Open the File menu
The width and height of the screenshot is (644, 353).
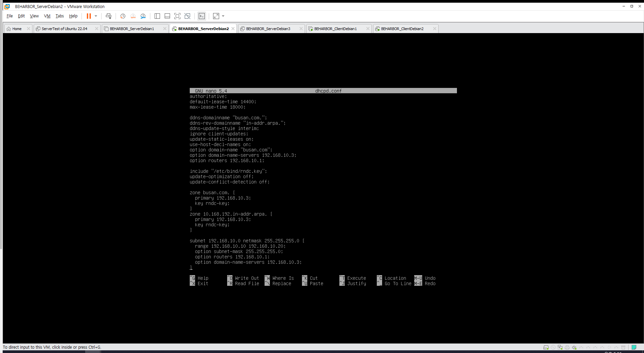click(10, 16)
